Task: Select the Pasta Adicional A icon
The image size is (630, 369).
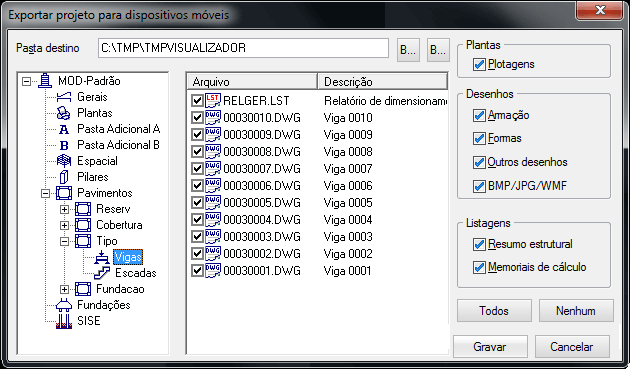Action: (x=64, y=129)
